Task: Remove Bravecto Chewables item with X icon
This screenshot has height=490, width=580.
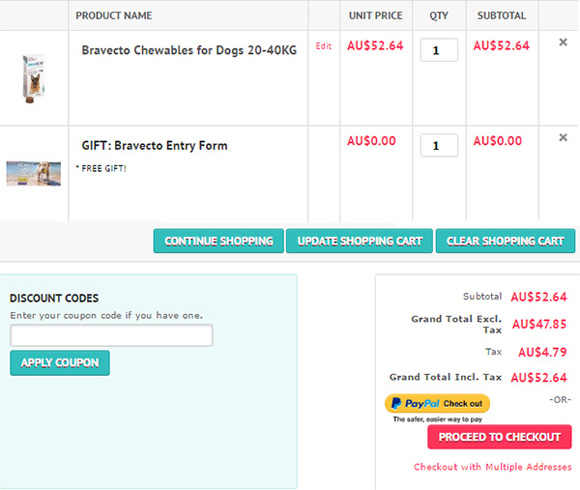Action: pyautogui.click(x=563, y=42)
